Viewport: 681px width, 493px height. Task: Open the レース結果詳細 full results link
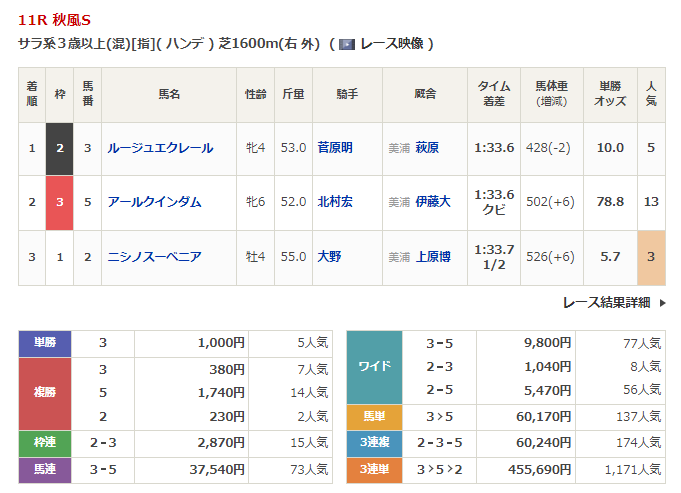pyautogui.click(x=606, y=302)
